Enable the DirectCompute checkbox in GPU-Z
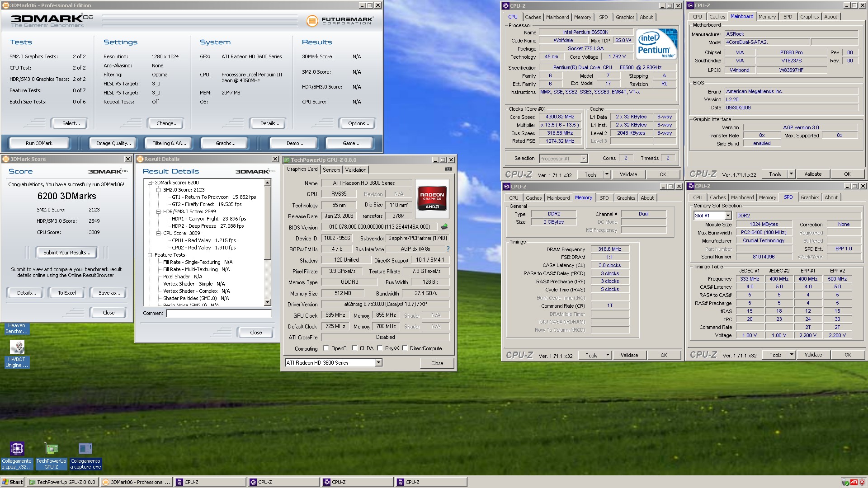The height and width of the screenshot is (488, 868). click(x=405, y=348)
